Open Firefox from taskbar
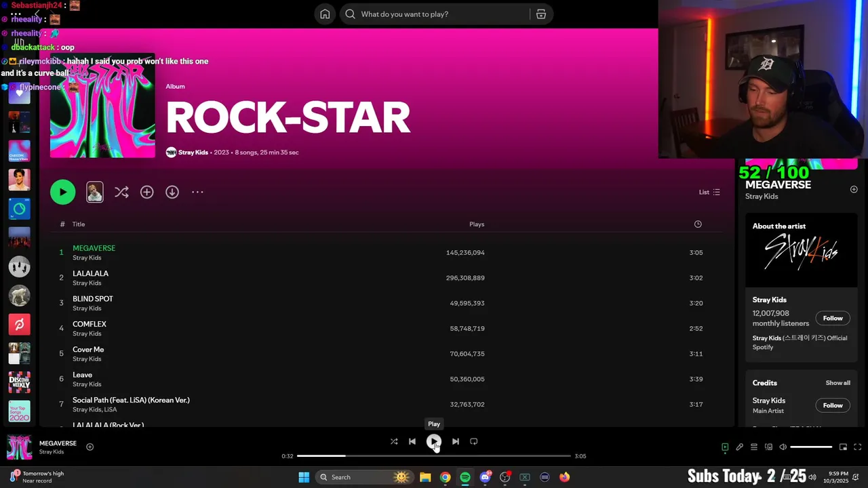Screen dimensions: 868x488 pos(564,477)
